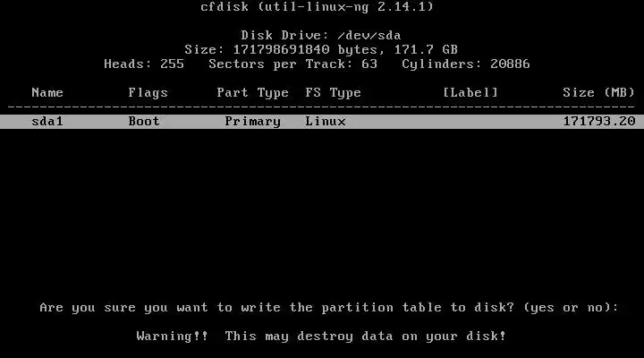This screenshot has width=644, height=358.
Task: Click the Disk Drive /dev/sda line
Action: 321,35
